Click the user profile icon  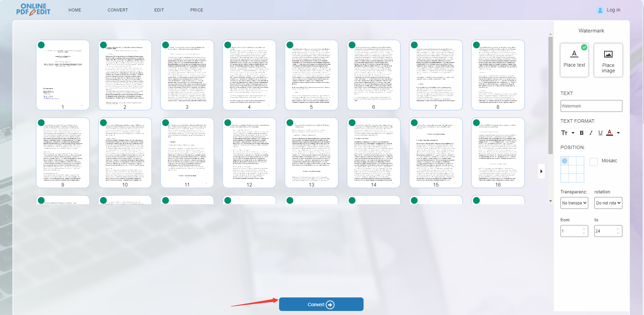[600, 10]
